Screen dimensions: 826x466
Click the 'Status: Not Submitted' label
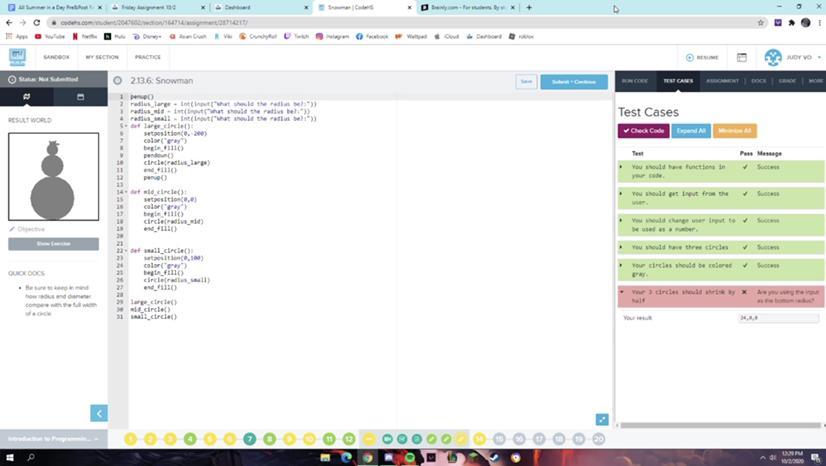click(x=48, y=79)
